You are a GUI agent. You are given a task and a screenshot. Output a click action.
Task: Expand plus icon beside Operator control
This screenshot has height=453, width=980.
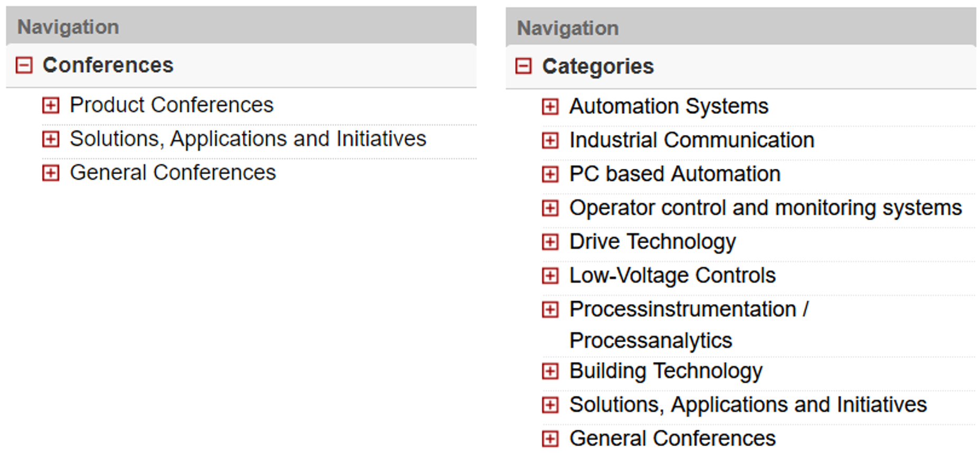(x=550, y=208)
